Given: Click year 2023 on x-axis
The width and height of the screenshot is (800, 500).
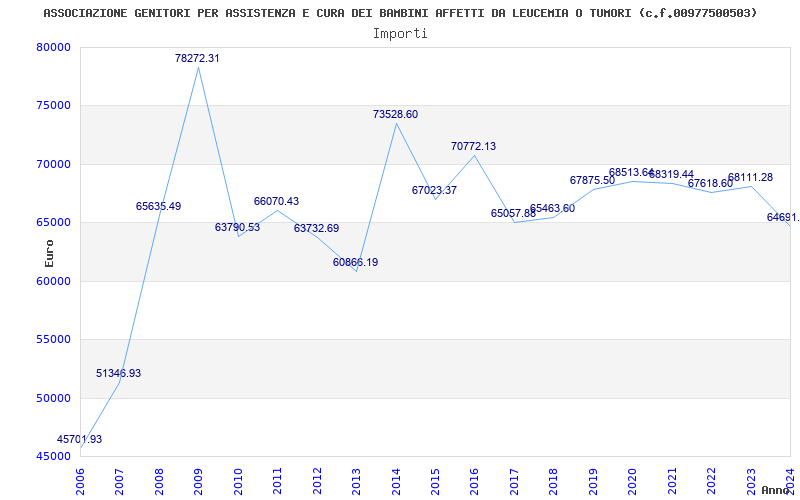Looking at the screenshot, I should (752, 481).
